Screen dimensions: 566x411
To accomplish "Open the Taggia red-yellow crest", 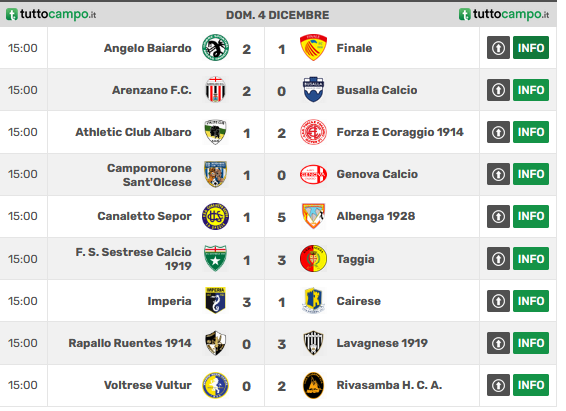I will (313, 259).
